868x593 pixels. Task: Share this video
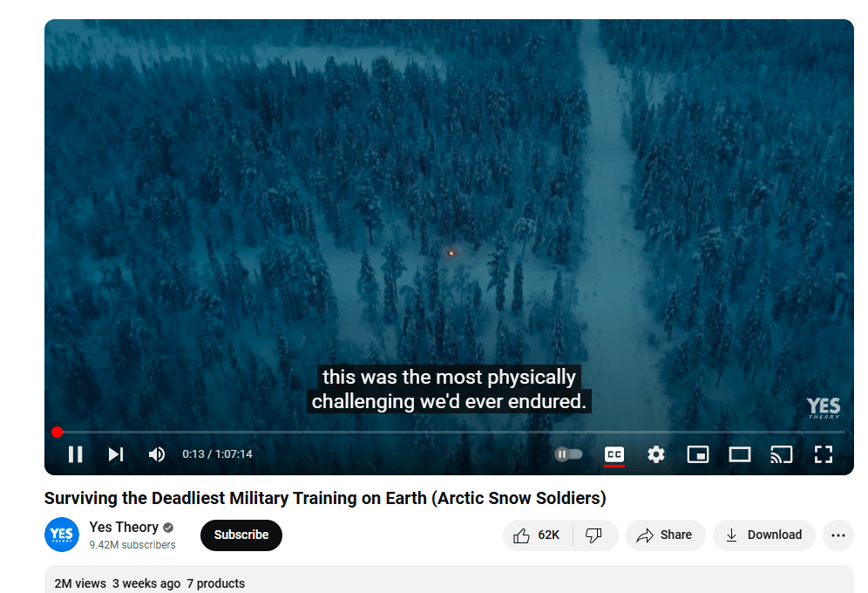click(x=666, y=535)
